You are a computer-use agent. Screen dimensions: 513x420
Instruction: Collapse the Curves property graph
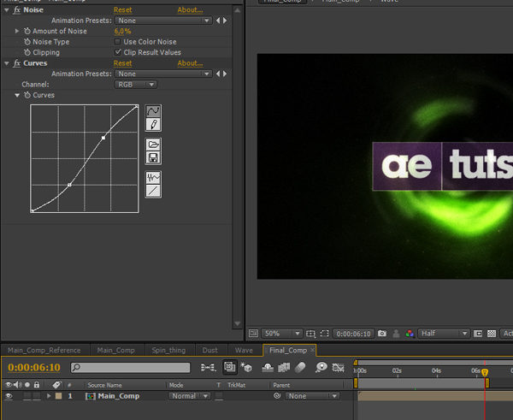[17, 95]
